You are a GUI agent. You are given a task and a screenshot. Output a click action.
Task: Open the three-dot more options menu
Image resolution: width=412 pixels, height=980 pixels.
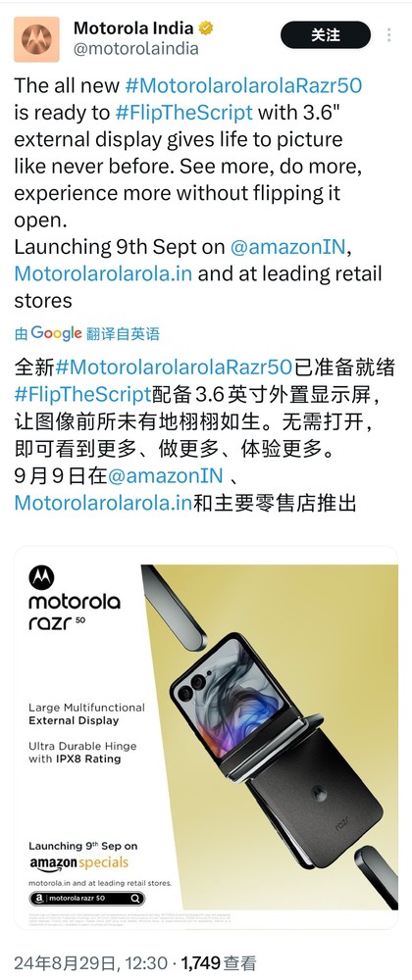[x=389, y=35]
